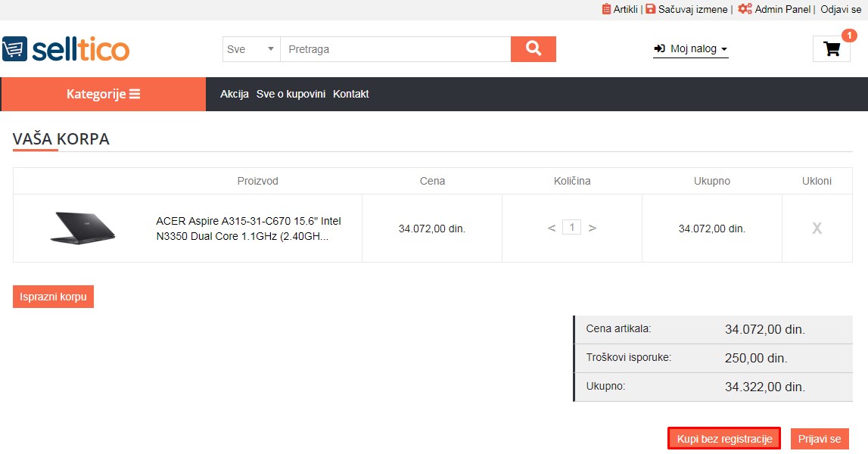Click the Troškovi isporuke: label
The image size is (868, 454).
(628, 358)
